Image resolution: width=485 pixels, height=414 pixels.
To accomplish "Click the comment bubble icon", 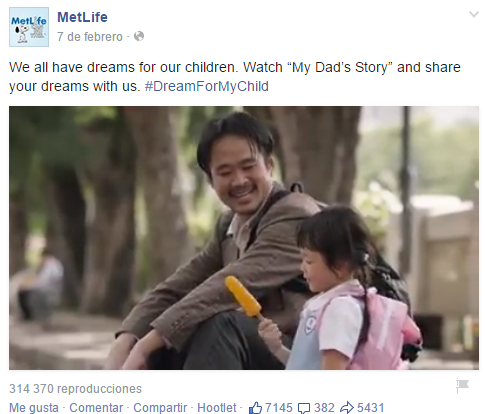I will tap(304, 408).
